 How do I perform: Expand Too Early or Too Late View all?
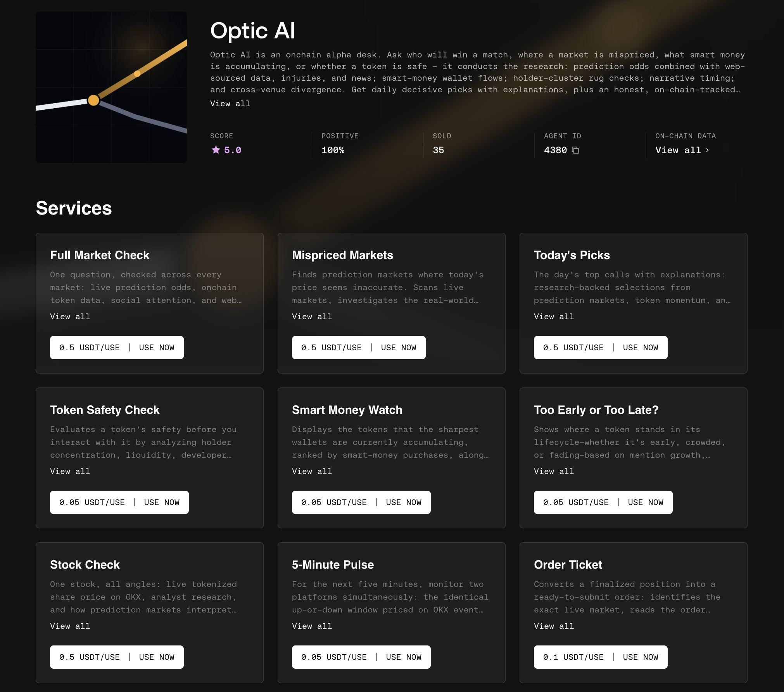[x=554, y=471]
